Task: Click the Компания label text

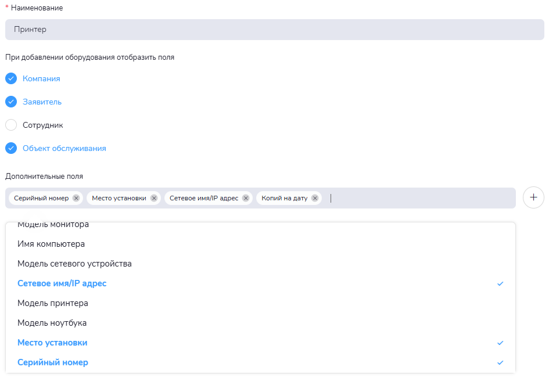Action: 41,78
